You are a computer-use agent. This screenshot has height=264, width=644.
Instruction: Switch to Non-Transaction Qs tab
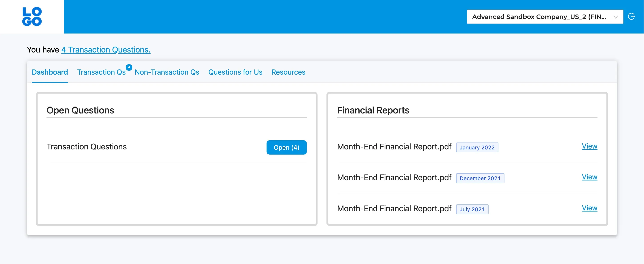(x=167, y=72)
